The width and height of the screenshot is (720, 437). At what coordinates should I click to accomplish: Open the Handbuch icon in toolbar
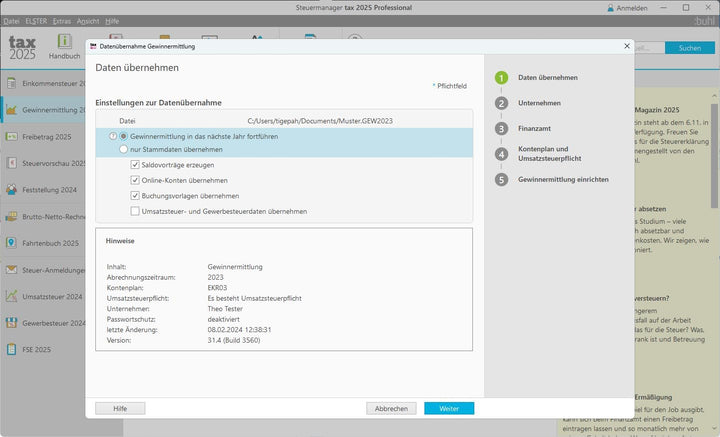pyautogui.click(x=64, y=41)
